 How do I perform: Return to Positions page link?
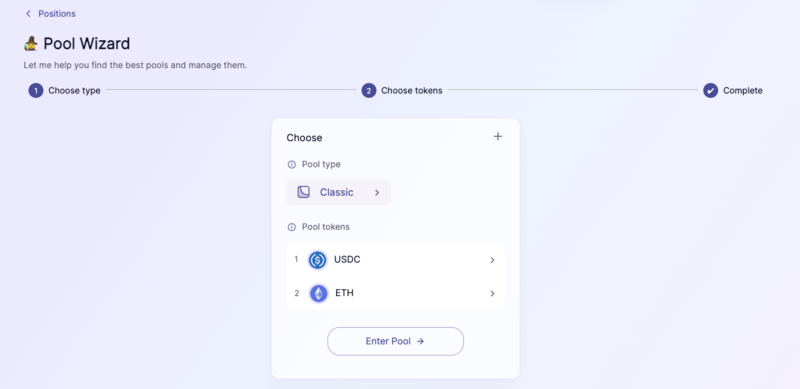tap(57, 14)
